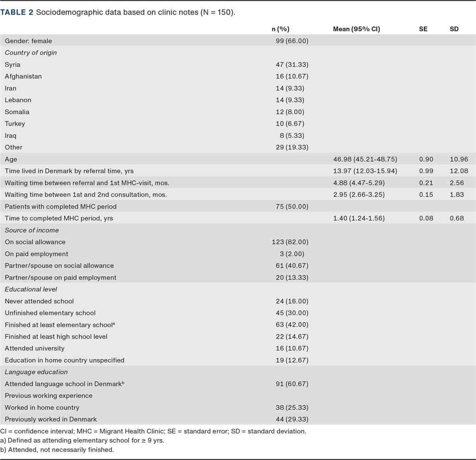476x460 pixels.
Task: Select the 'Never attended school' row label
Action: (x=39, y=301)
